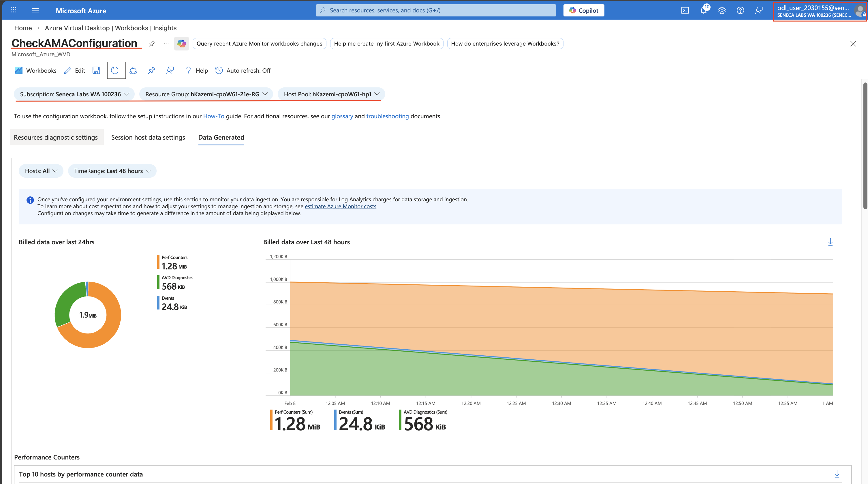Image resolution: width=868 pixels, height=484 pixels.
Task: Show the portal hamburger menu
Action: (x=35, y=10)
